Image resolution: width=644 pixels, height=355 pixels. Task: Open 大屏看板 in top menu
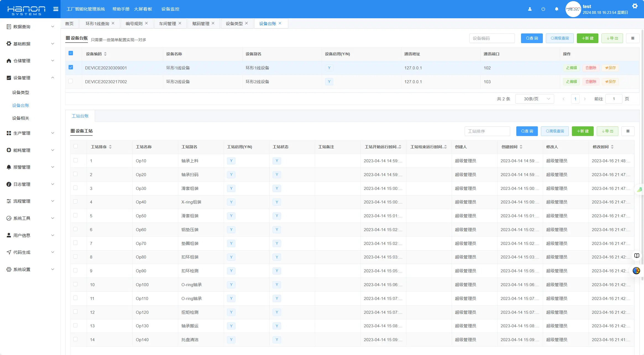tap(143, 9)
